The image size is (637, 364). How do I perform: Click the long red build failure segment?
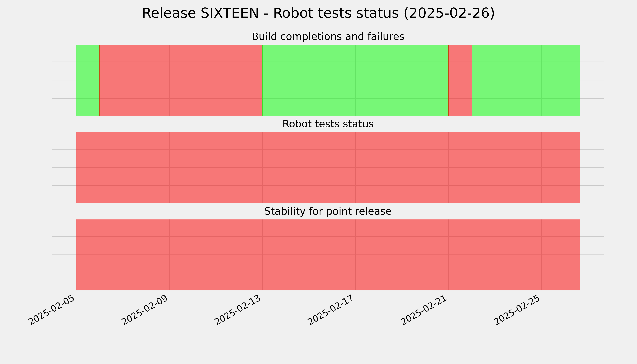point(181,80)
